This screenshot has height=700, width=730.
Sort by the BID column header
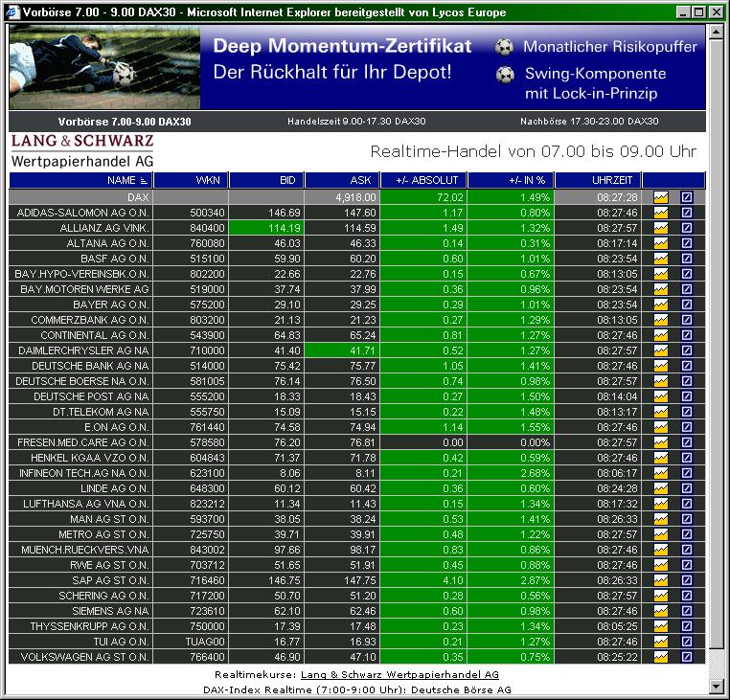pyautogui.click(x=266, y=180)
